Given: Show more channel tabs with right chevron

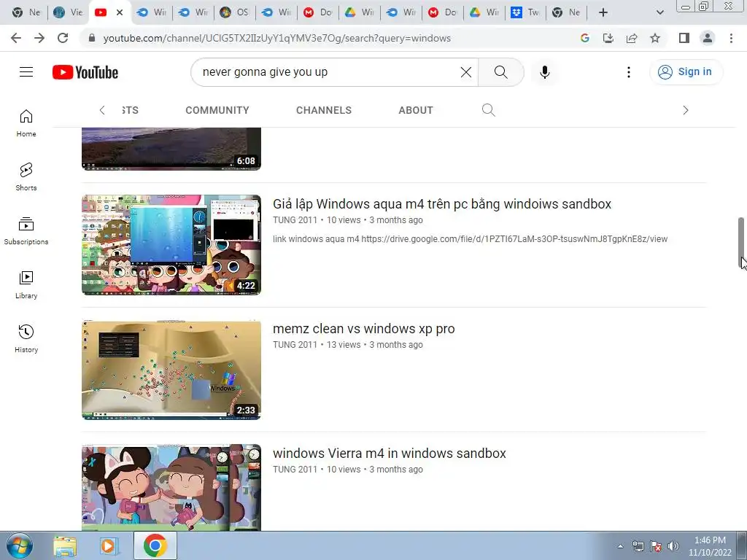Looking at the screenshot, I should pyautogui.click(x=686, y=110).
